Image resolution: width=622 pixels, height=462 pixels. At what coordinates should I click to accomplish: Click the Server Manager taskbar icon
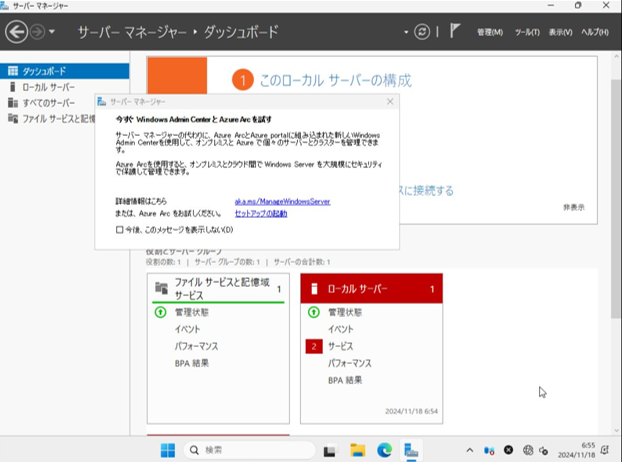[411, 450]
